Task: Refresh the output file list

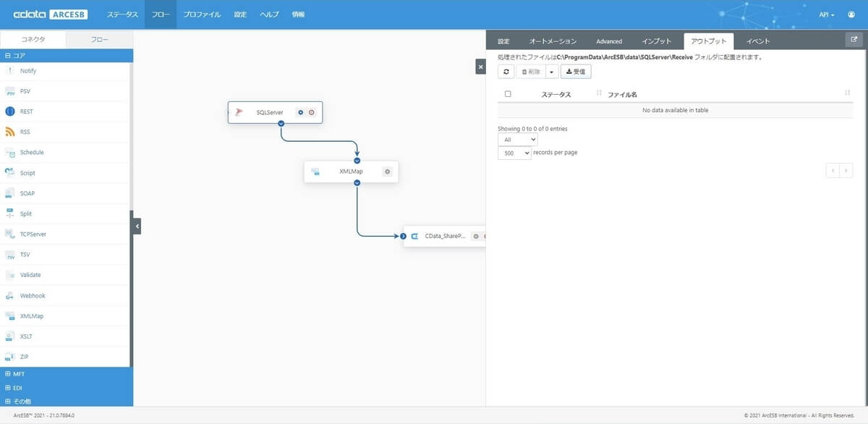Action: [506, 72]
